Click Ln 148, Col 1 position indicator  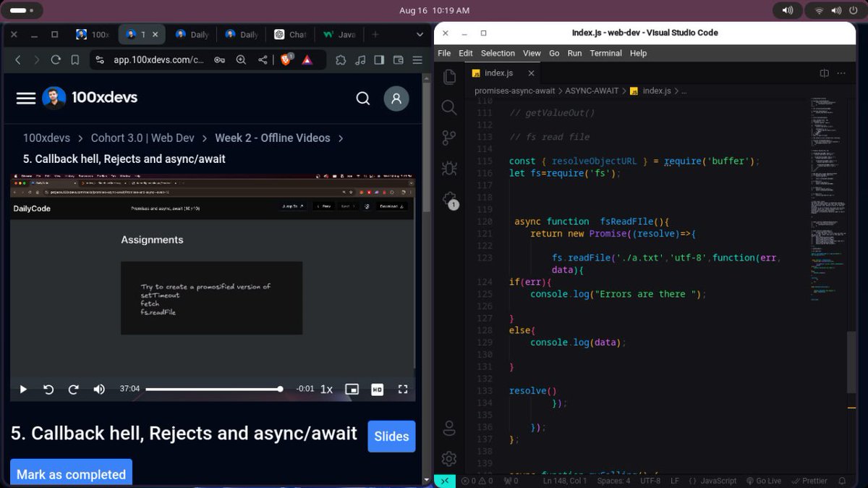pos(566,481)
